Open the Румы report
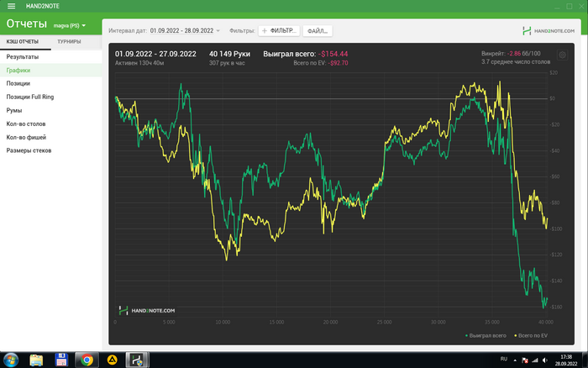The width and height of the screenshot is (588, 368). click(x=50, y=110)
